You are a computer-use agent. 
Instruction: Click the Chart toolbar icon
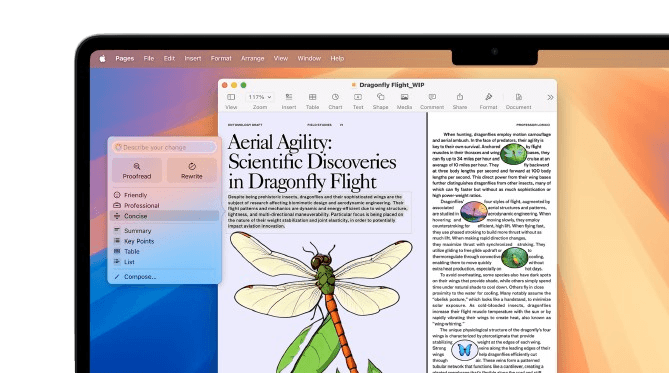pos(335,97)
